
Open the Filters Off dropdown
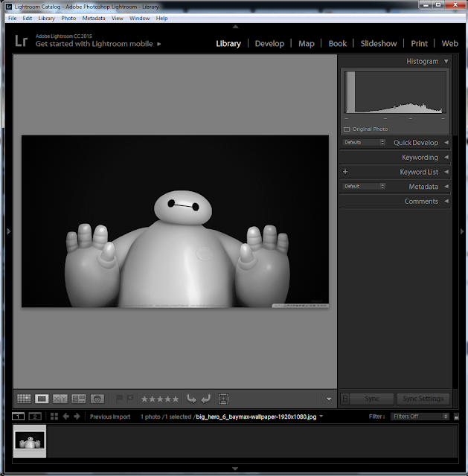pyautogui.click(x=420, y=416)
